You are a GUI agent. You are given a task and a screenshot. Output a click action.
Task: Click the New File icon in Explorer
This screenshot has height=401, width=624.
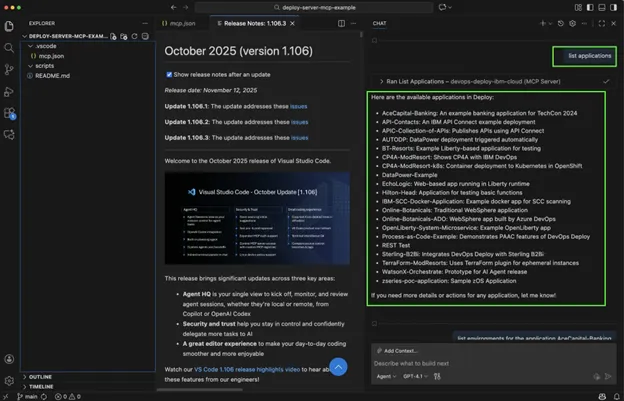[x=113, y=36]
